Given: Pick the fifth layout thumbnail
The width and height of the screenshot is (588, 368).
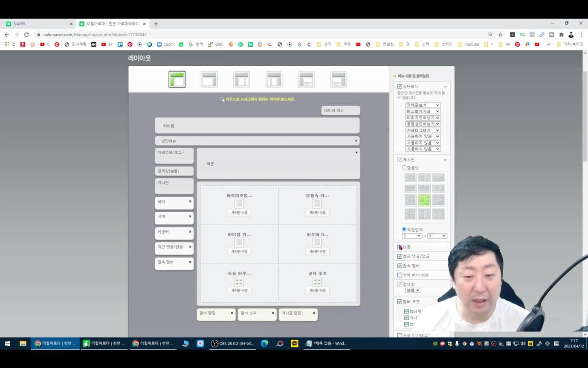Looking at the screenshot, I should click(306, 79).
